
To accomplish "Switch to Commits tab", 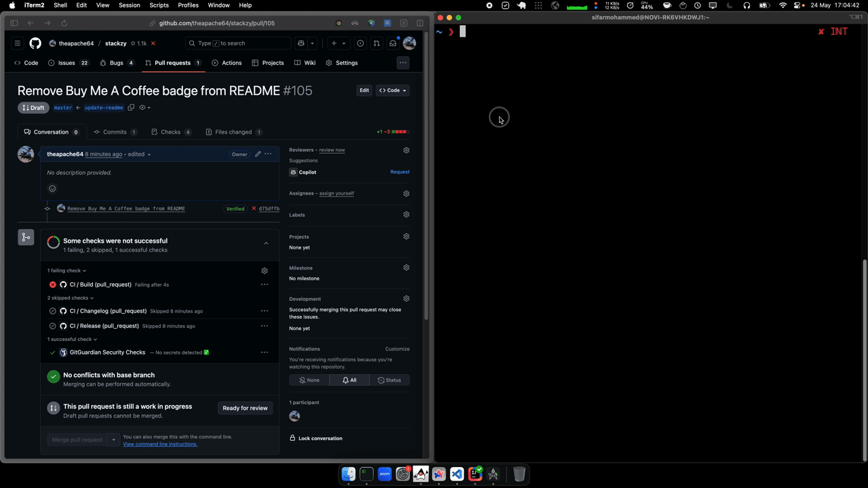I will [115, 132].
